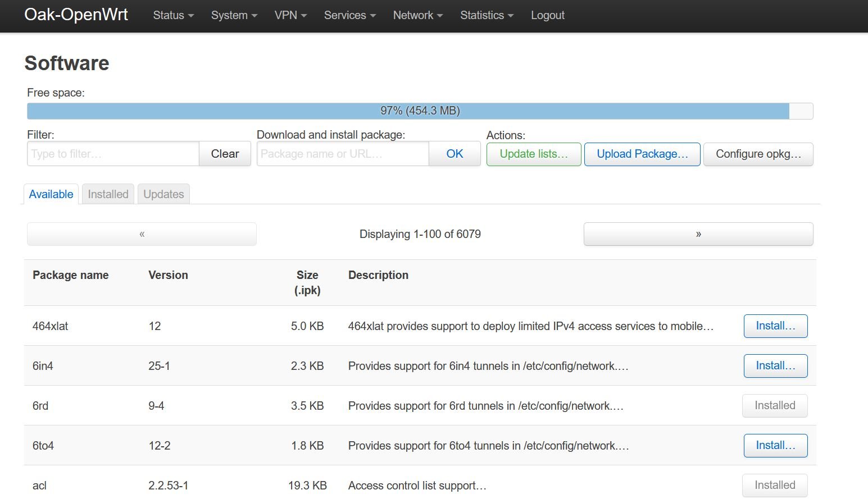
Task: Expand the Statistics dropdown
Action: 487,15
